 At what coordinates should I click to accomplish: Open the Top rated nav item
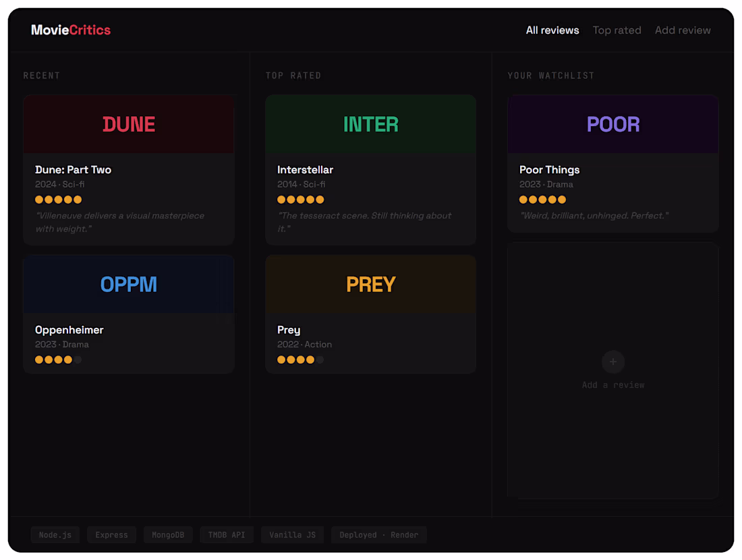617,30
